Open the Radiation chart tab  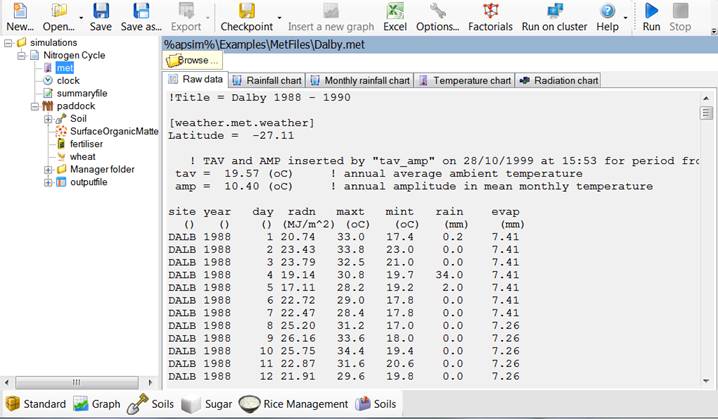pyautogui.click(x=558, y=81)
